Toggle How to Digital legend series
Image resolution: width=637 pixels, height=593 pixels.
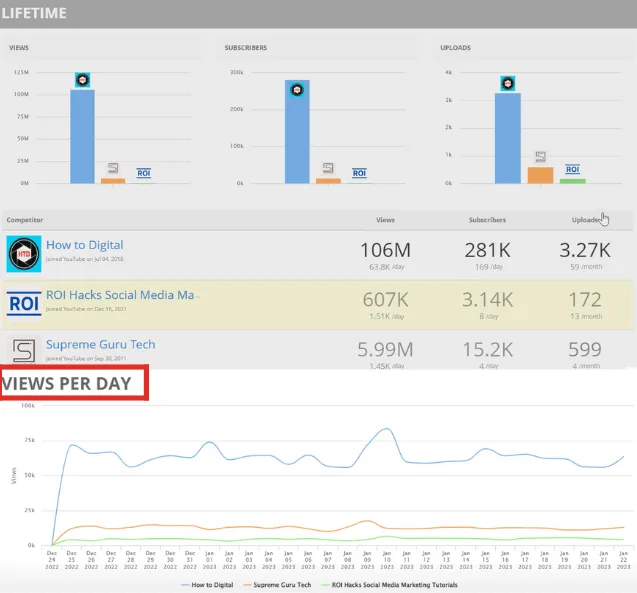[x=207, y=585]
